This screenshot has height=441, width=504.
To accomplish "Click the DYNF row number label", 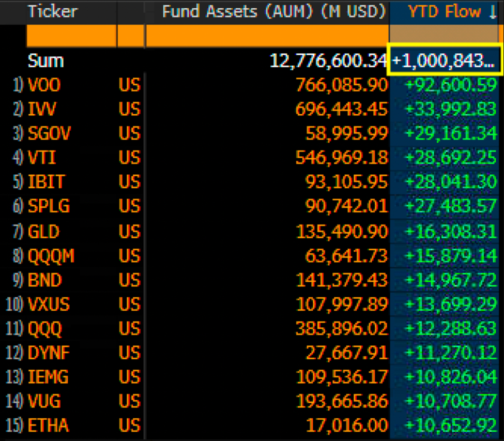I will [x=14, y=352].
